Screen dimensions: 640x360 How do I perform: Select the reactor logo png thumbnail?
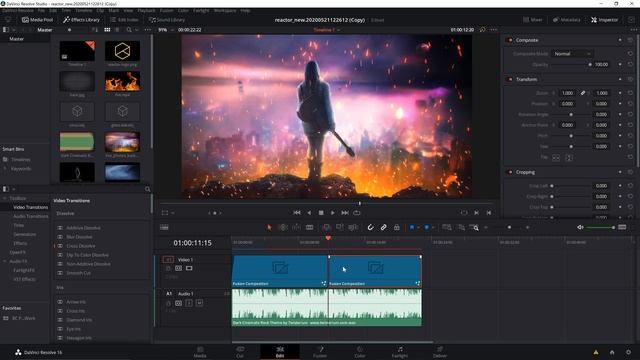[x=122, y=51]
